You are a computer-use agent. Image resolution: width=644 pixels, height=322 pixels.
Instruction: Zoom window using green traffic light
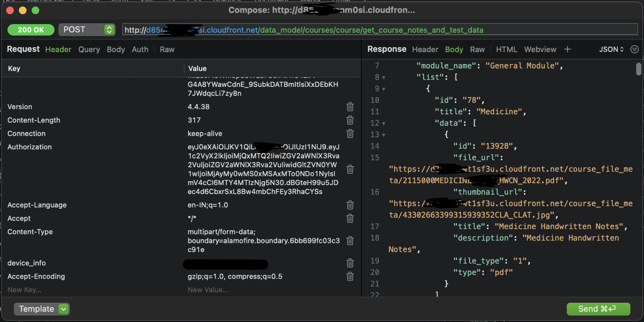coord(35,11)
